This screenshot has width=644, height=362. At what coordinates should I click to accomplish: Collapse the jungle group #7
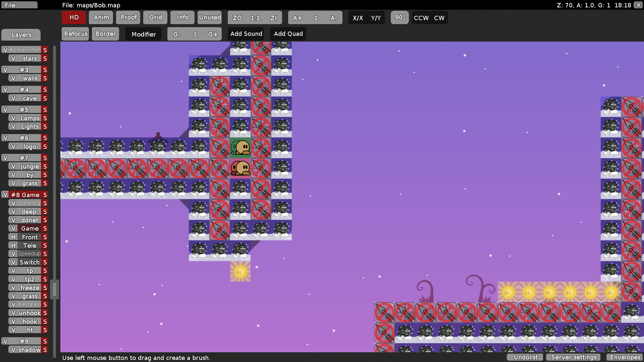tap(23, 158)
